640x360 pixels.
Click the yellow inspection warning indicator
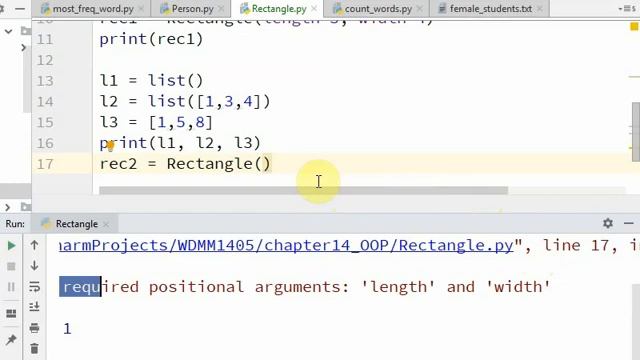[x=634, y=27]
